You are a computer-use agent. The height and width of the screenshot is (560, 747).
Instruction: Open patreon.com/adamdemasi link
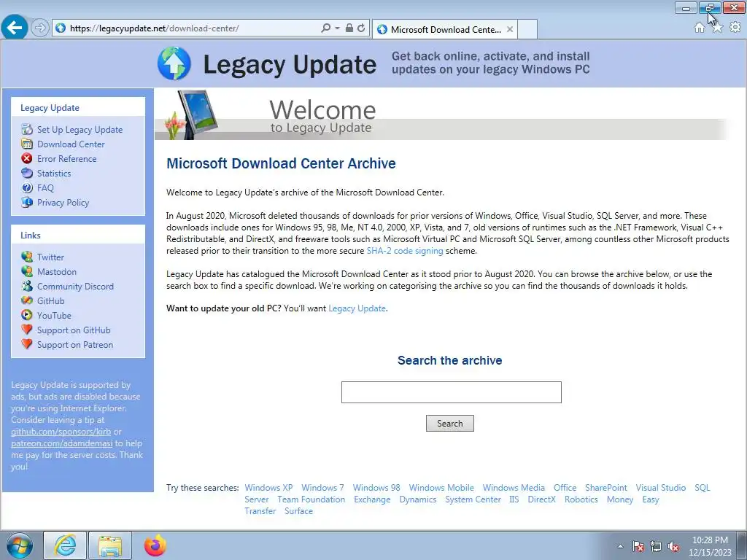pos(62,443)
